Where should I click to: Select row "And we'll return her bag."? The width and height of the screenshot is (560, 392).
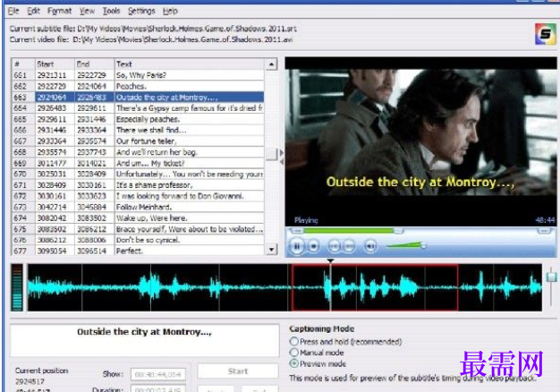138,152
